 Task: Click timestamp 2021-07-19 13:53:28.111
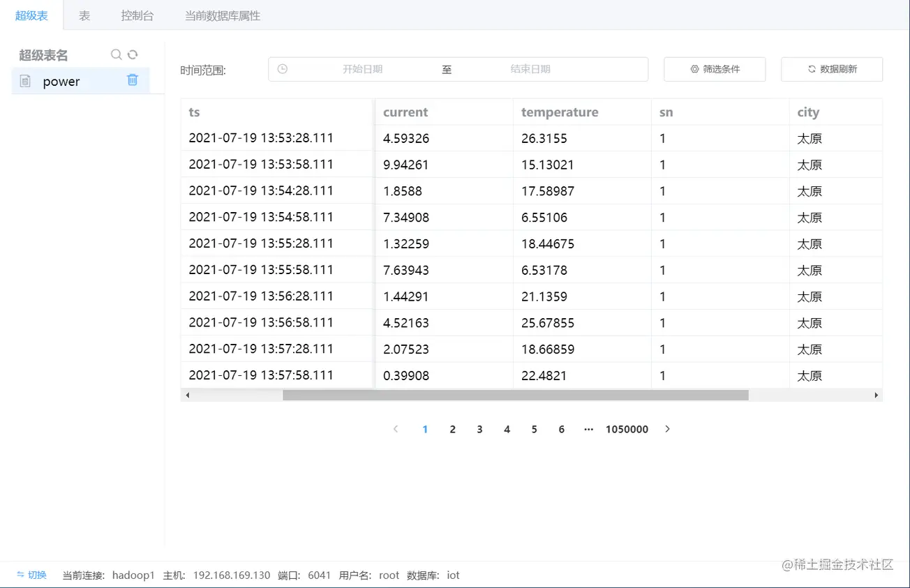[x=261, y=138]
